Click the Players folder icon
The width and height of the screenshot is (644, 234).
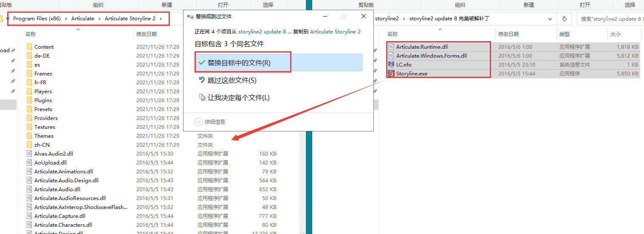pos(29,91)
